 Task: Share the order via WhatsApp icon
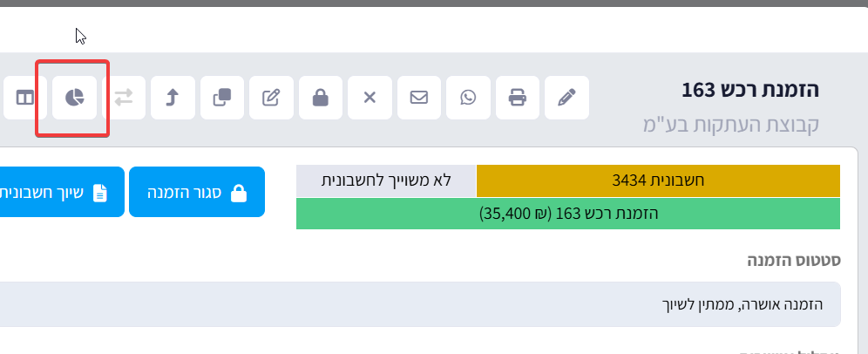click(x=469, y=98)
